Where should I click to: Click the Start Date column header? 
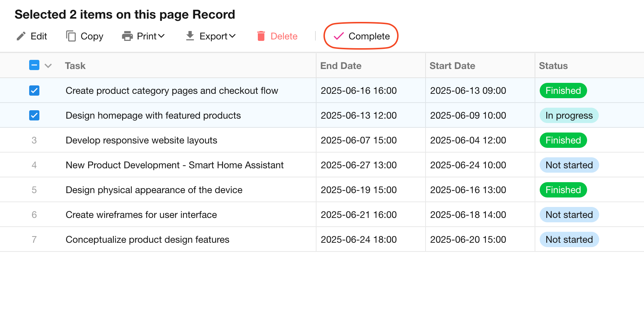452,66
